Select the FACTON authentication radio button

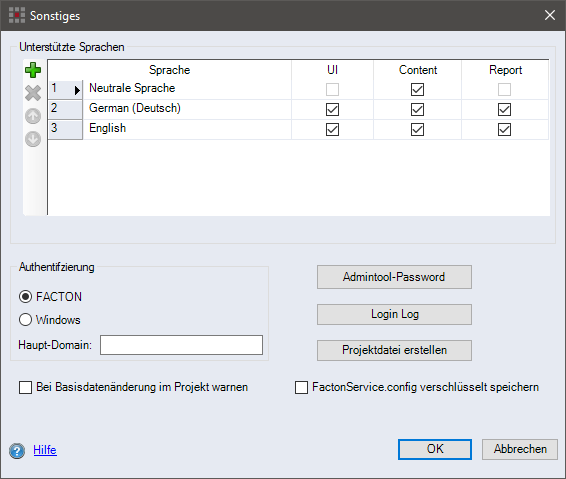pyautogui.click(x=25, y=297)
